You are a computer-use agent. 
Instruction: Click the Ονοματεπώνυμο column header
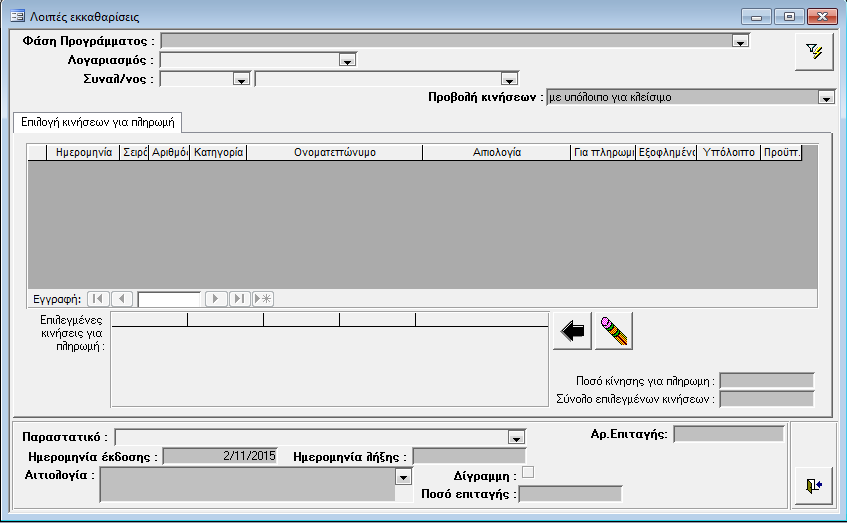[334, 153]
